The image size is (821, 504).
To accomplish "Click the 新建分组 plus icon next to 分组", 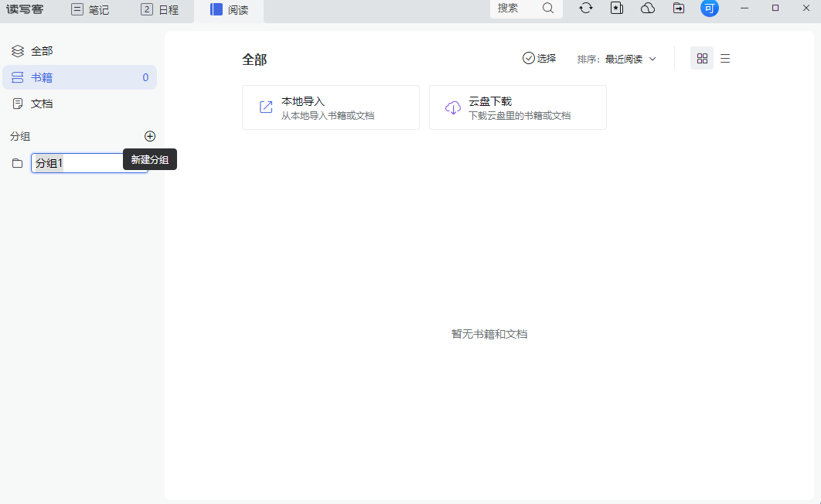I will pos(150,136).
